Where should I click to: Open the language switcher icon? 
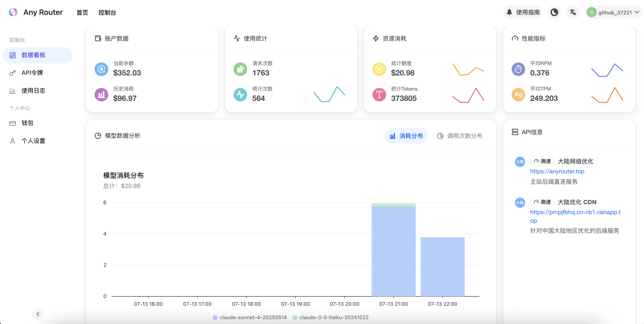tap(573, 12)
